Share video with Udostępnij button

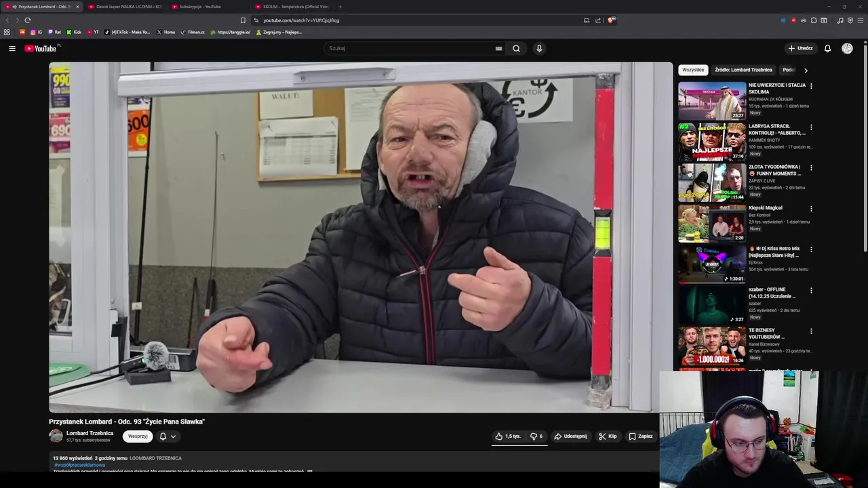570,436
